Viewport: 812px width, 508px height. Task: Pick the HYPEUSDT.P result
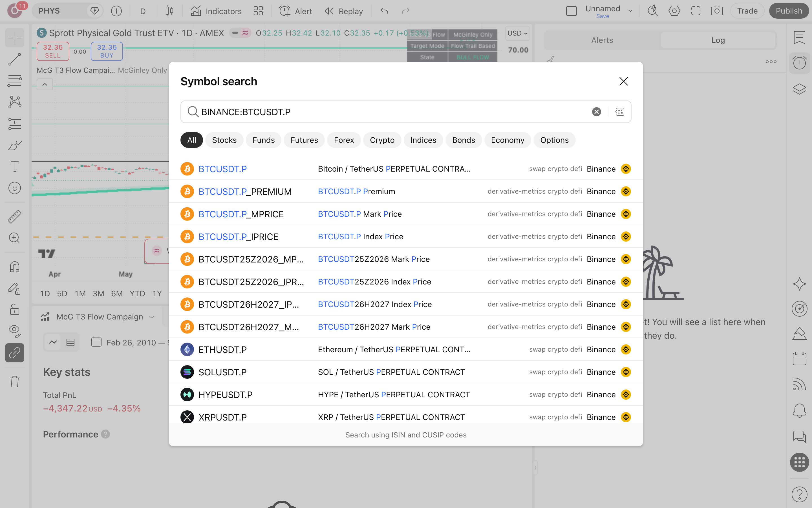[x=406, y=395]
